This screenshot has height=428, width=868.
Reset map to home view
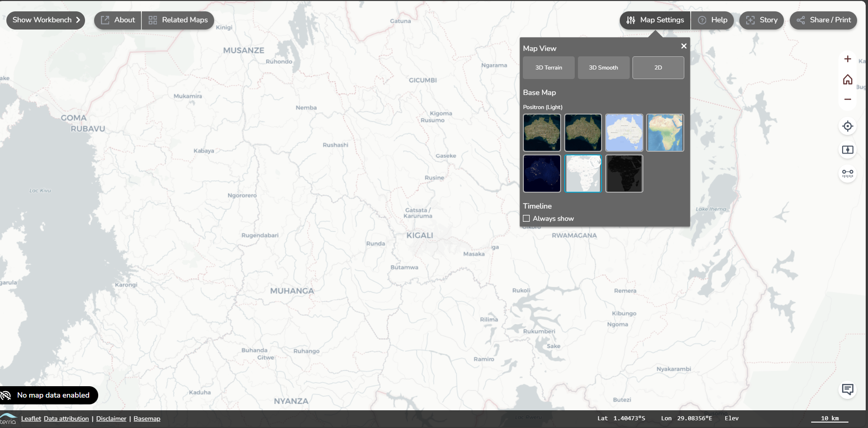coord(848,80)
